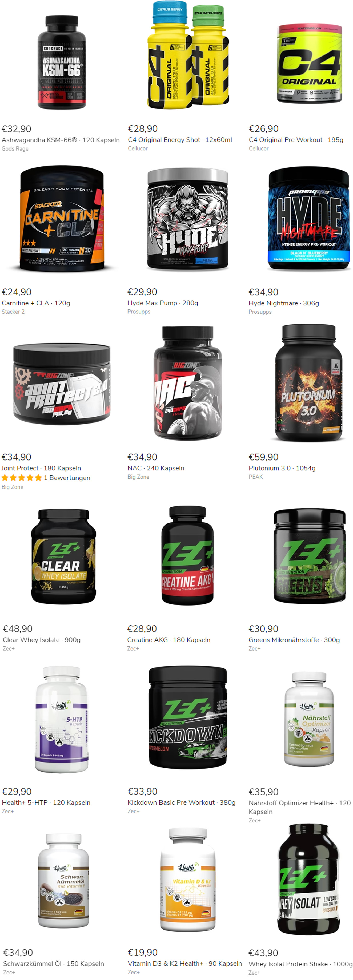Open the Ashwagandha KSM-66 product image
The image size is (353, 980).
(x=62, y=62)
